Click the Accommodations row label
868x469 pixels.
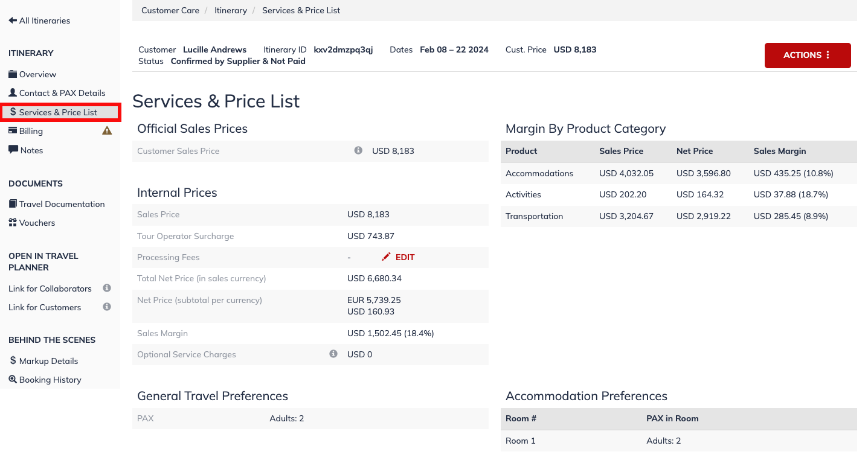(x=539, y=173)
